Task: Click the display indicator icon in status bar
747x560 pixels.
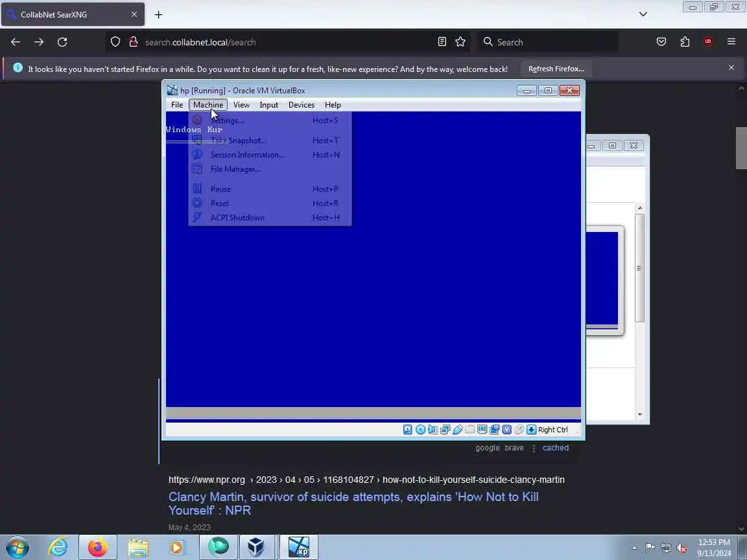Action: (x=482, y=430)
